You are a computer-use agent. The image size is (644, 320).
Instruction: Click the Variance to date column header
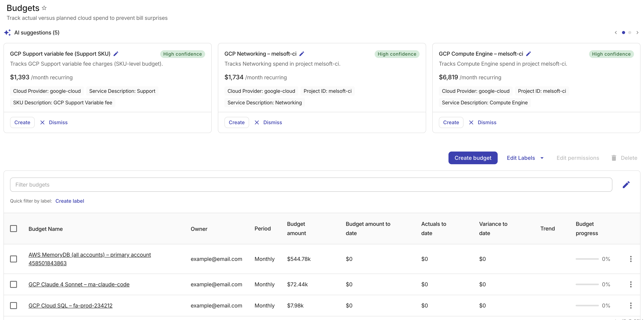click(x=493, y=229)
